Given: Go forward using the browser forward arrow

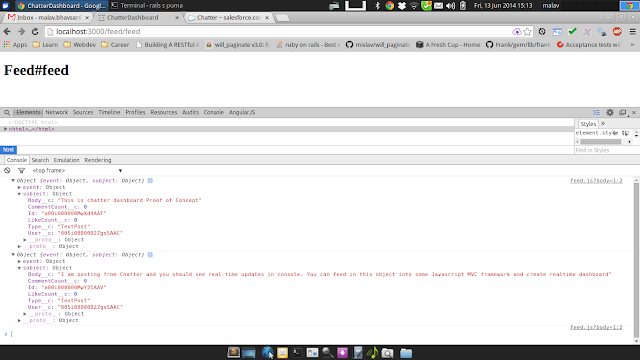Looking at the screenshot, I should click(21, 31).
